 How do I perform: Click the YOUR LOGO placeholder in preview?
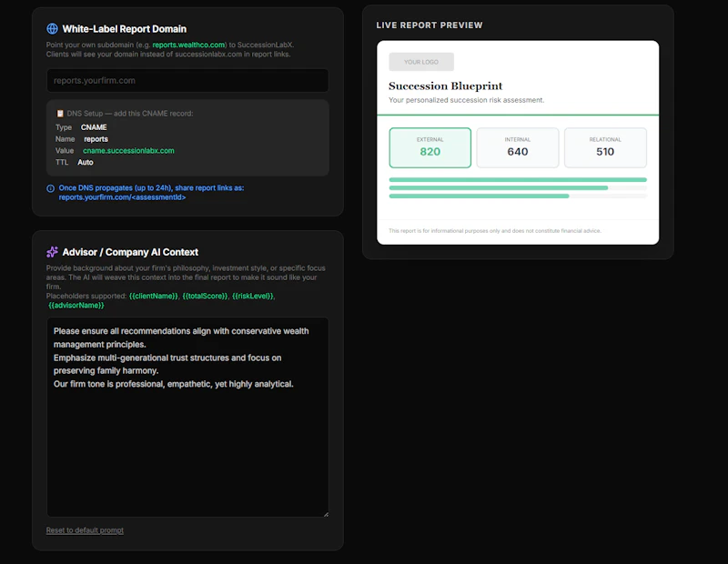pyautogui.click(x=421, y=62)
